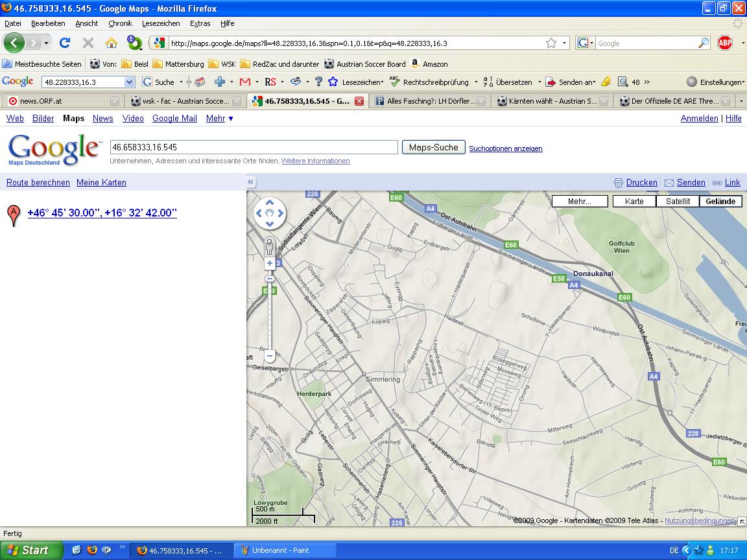Zoom out with the bottom minus button
The image size is (747, 560).
pyautogui.click(x=270, y=355)
